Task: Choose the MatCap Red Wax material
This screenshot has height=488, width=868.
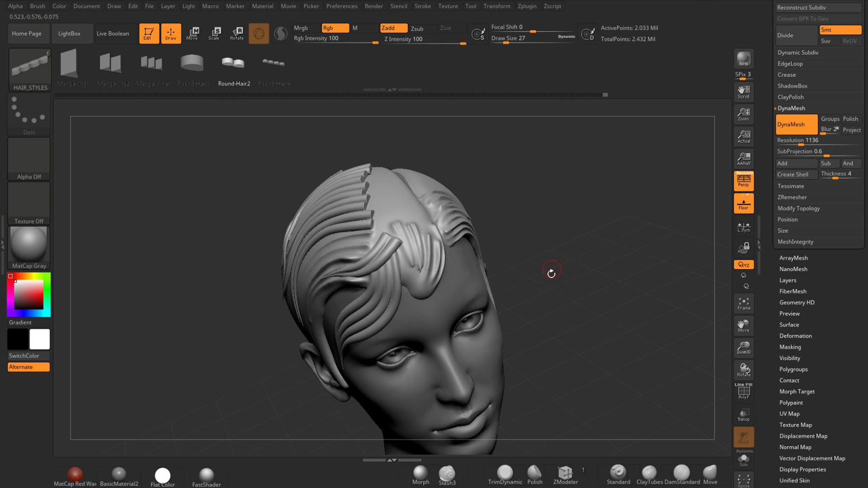Action: pyautogui.click(x=75, y=475)
